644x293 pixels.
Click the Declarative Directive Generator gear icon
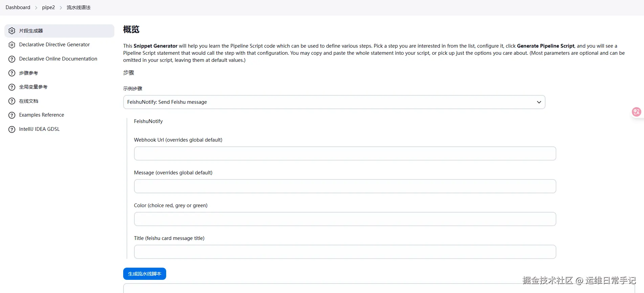click(x=12, y=45)
